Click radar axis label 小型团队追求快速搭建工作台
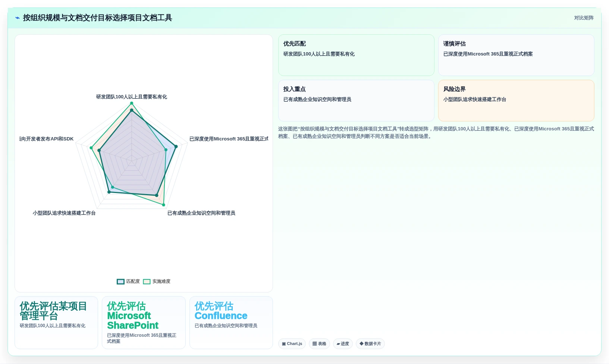609x364 pixels. coord(64,213)
